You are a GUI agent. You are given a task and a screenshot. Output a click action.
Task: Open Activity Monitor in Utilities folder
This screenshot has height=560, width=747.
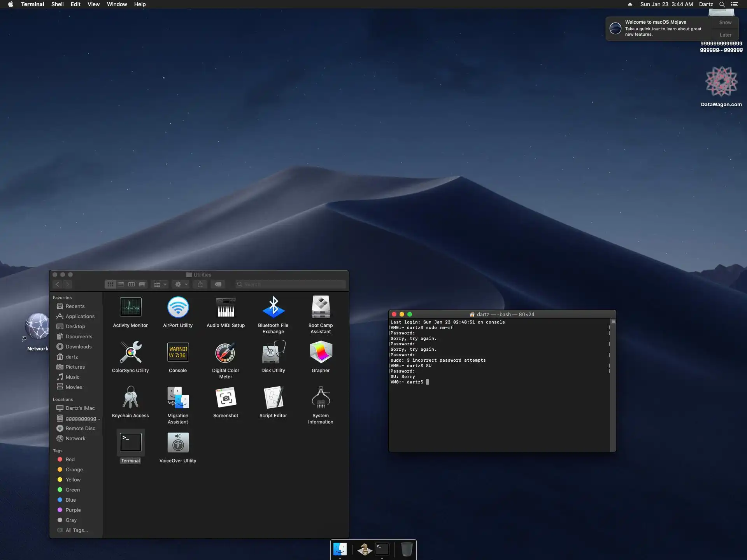130,307
